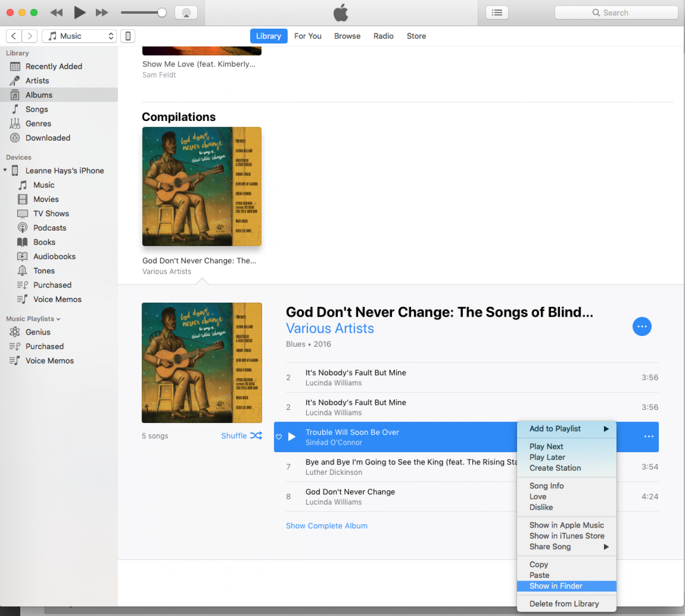Collapse Leanne Hays's iPhone device tree

pos(5,170)
